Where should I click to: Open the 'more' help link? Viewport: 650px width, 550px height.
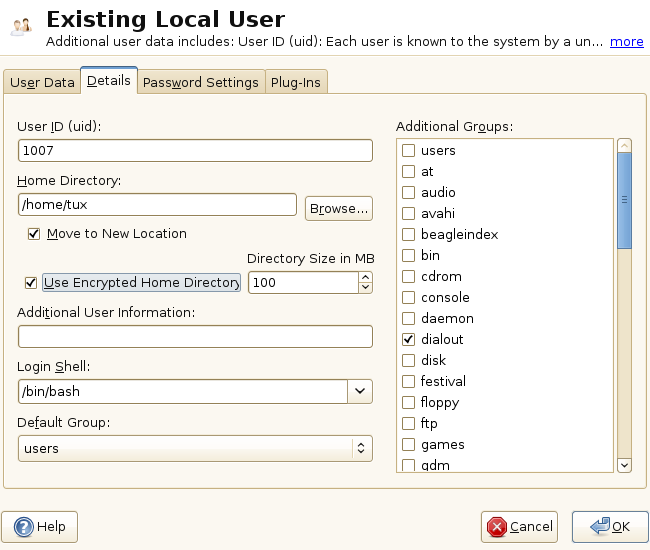point(627,42)
